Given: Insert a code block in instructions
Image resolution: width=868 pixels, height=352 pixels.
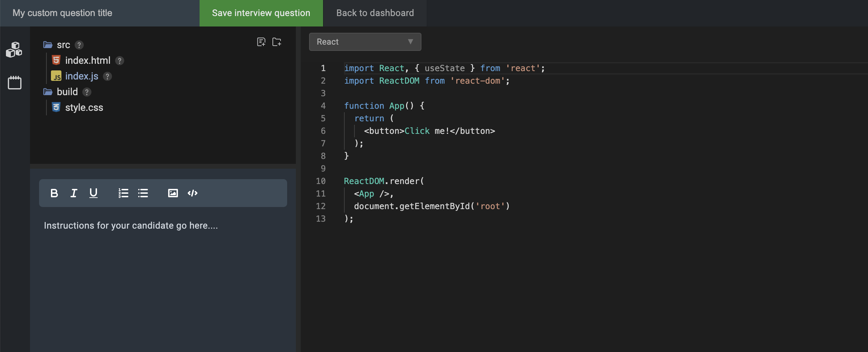Looking at the screenshot, I should [x=192, y=193].
